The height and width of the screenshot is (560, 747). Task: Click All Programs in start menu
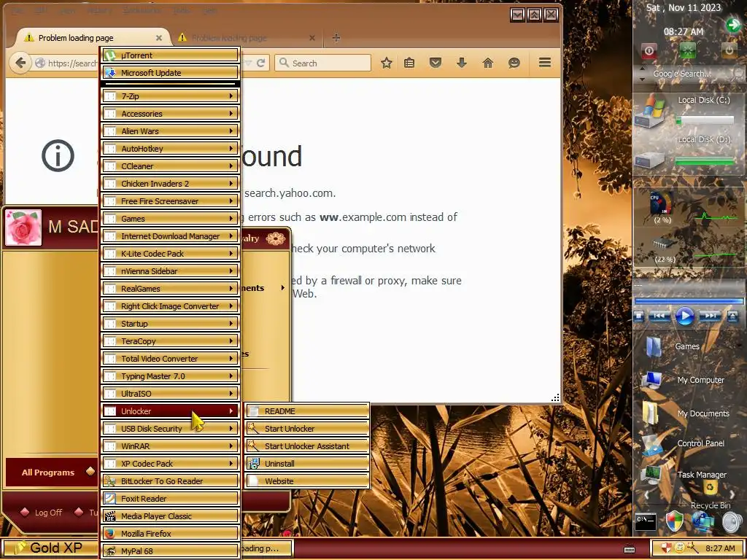[50, 472]
